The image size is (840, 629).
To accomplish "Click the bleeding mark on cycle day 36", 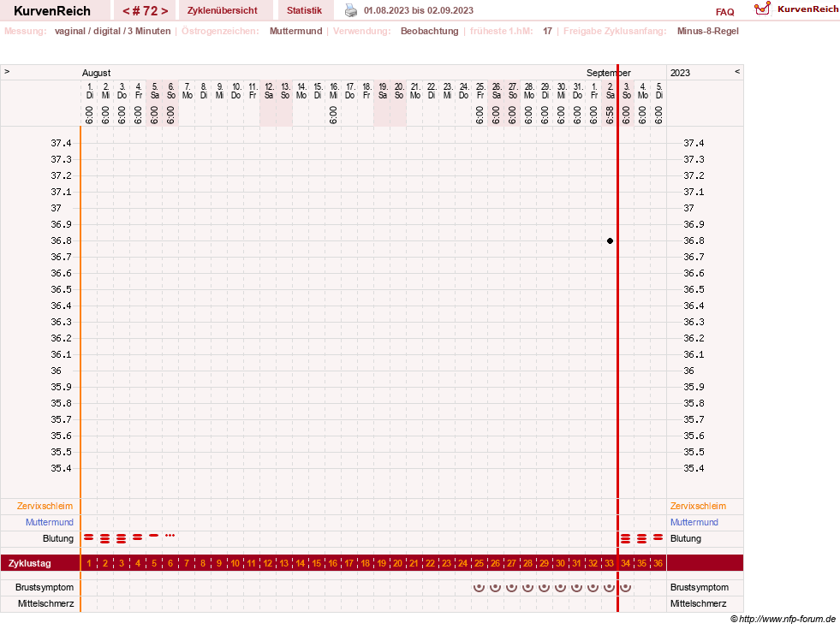I will click(x=658, y=537).
